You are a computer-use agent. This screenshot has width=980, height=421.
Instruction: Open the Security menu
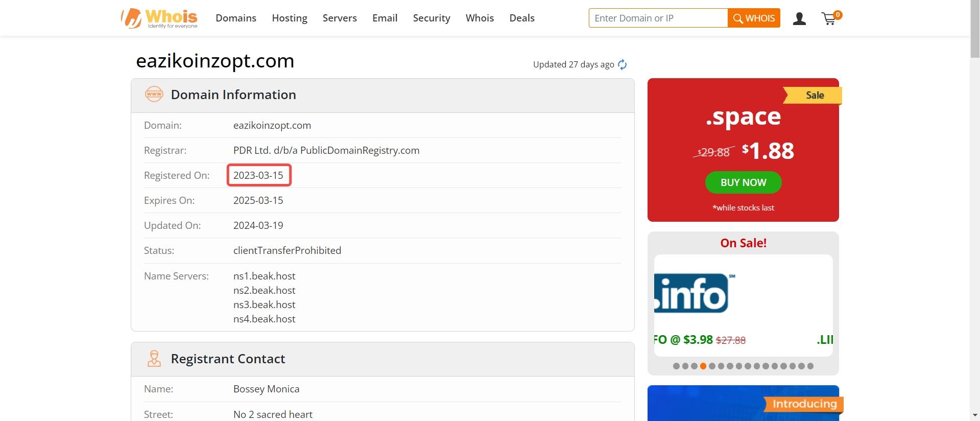[432, 18]
